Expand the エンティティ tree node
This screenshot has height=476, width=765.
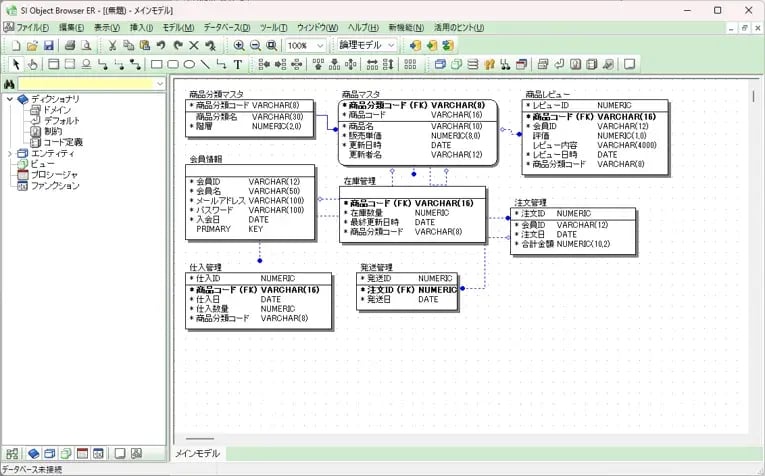[10, 153]
